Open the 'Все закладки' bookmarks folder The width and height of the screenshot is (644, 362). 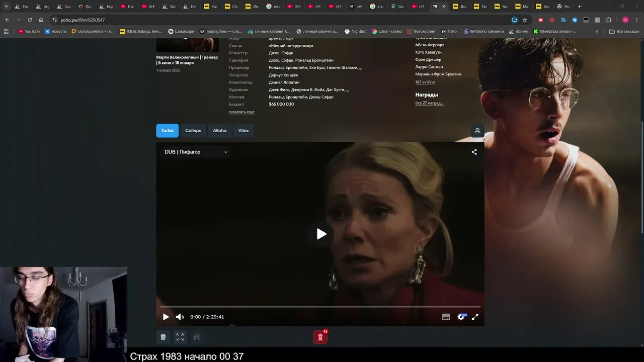(x=624, y=31)
